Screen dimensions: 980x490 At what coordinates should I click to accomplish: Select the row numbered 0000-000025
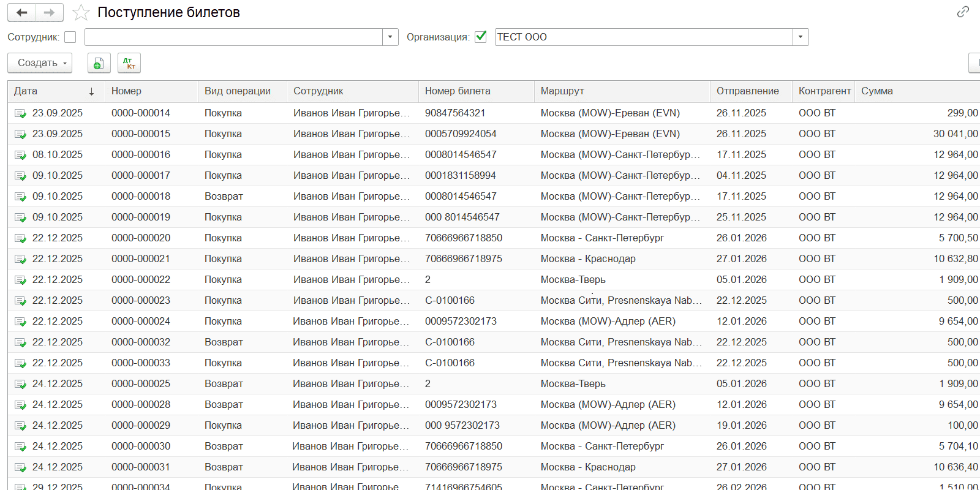141,384
